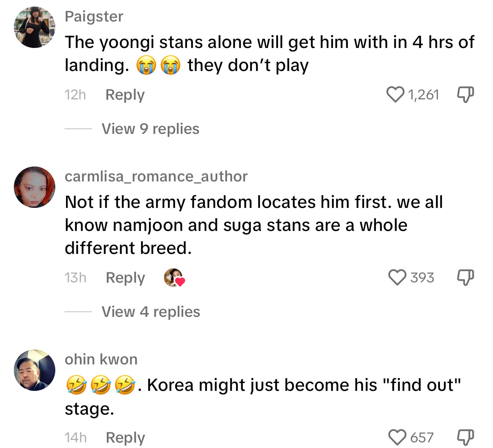Dislike ohin kwon's comment
The height and width of the screenshot is (448, 493).
(465, 437)
